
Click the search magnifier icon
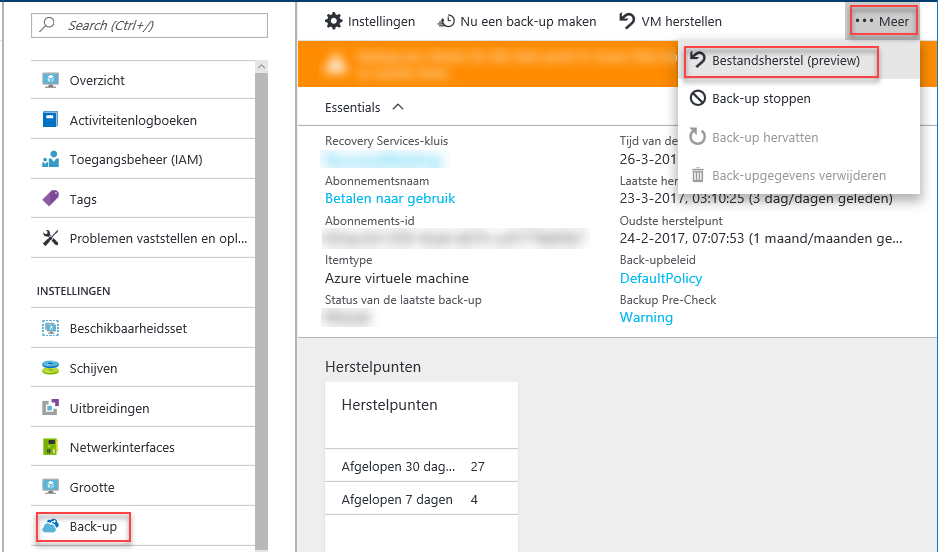pyautogui.click(x=47, y=25)
